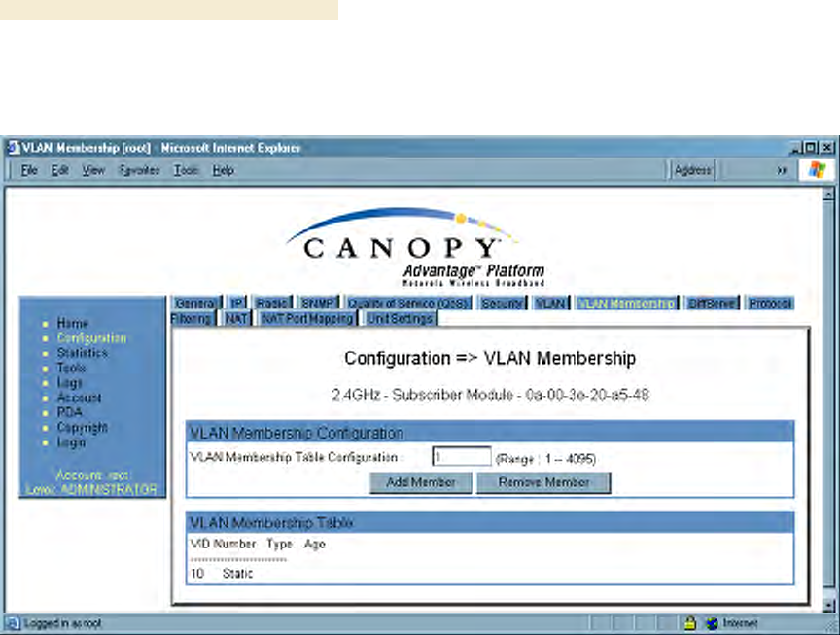Maximize the Internet Explorer window
Image resolution: width=840 pixels, height=635 pixels.
pos(811,148)
